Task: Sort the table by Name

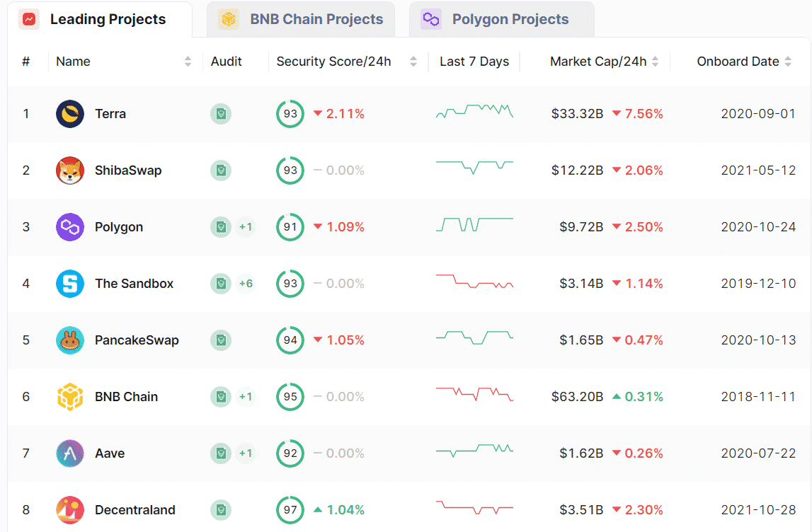Action: [x=188, y=62]
